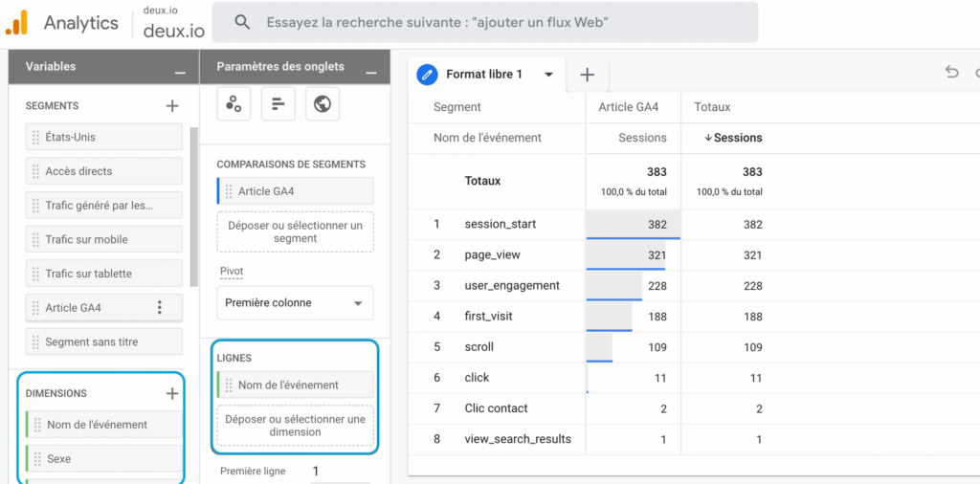Click the 382 bar cell for session_start
The width and height of the screenshot is (980, 484).
coord(634,224)
